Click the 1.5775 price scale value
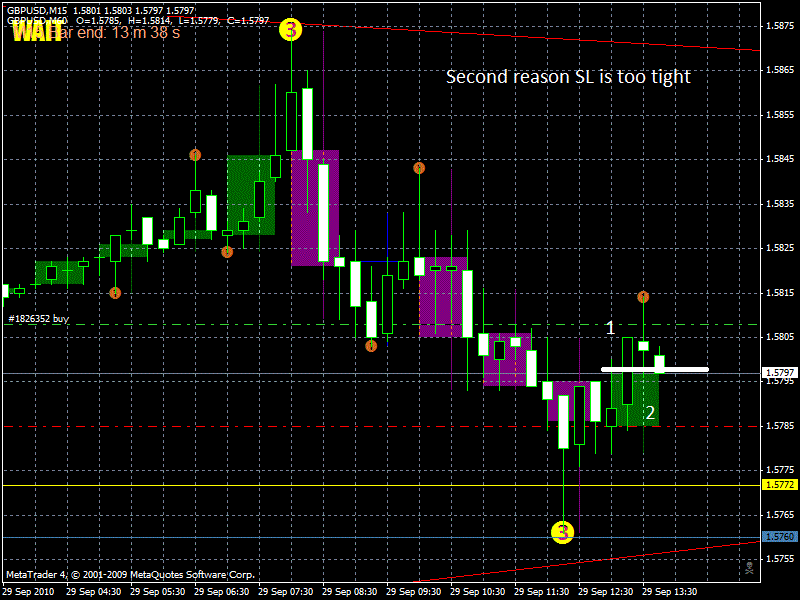The image size is (800, 600). [780, 470]
